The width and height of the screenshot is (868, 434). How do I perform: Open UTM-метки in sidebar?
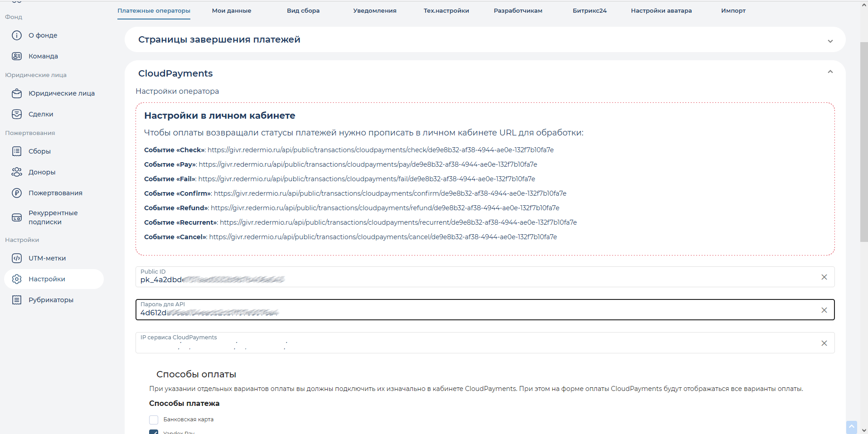point(47,258)
